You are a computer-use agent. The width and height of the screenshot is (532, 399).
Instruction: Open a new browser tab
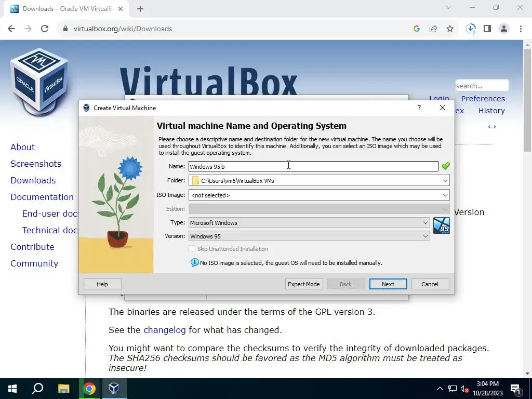tap(140, 9)
